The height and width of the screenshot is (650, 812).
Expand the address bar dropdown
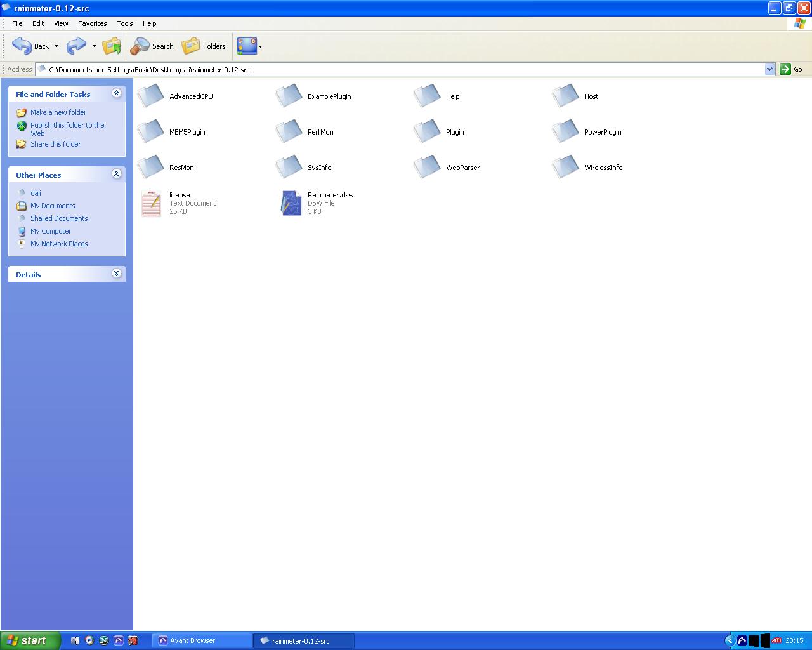[x=769, y=69]
